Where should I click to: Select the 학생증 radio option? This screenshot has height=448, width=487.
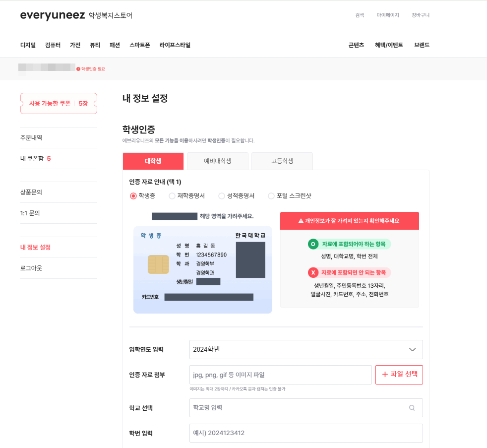(x=133, y=196)
